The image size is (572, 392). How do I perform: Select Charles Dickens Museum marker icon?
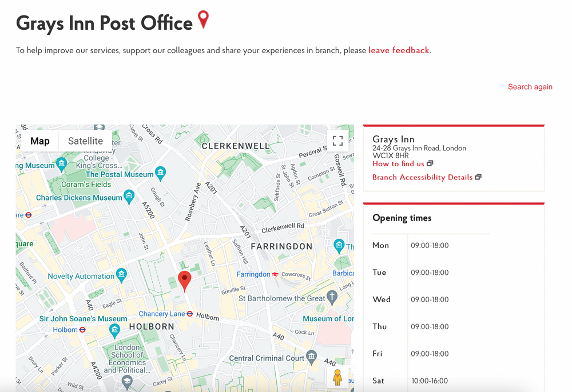click(129, 197)
